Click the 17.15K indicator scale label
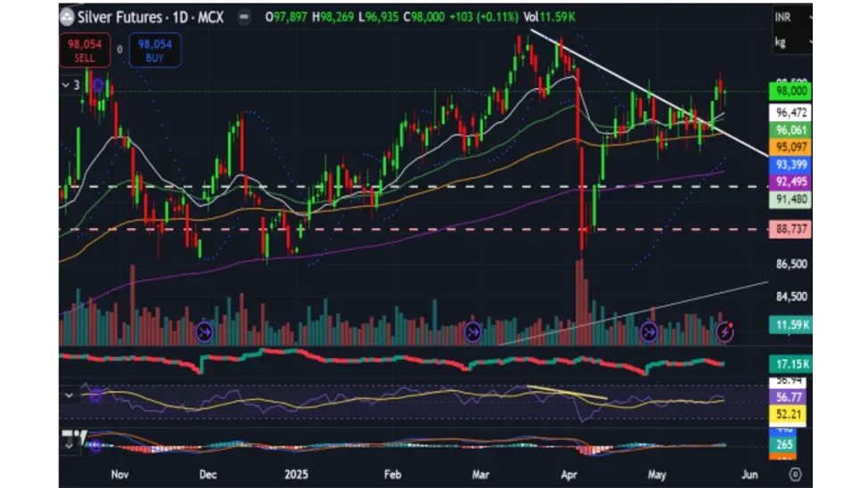Image resolution: width=868 pixels, height=488 pixels. click(x=790, y=364)
